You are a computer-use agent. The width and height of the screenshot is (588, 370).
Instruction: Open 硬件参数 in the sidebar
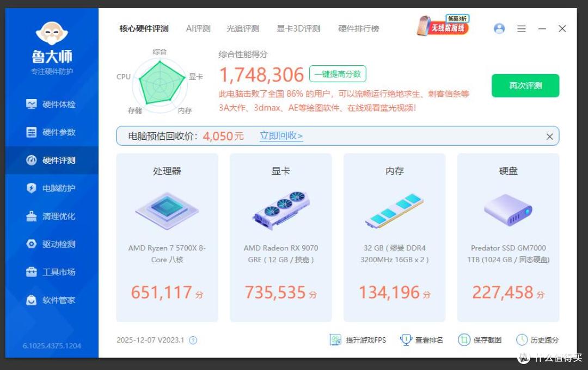(51, 132)
